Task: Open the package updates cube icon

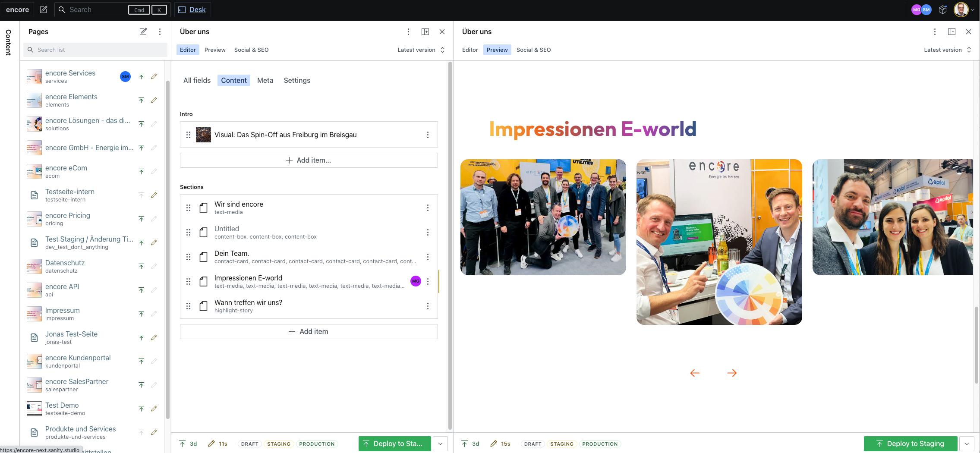Action: coord(943,9)
